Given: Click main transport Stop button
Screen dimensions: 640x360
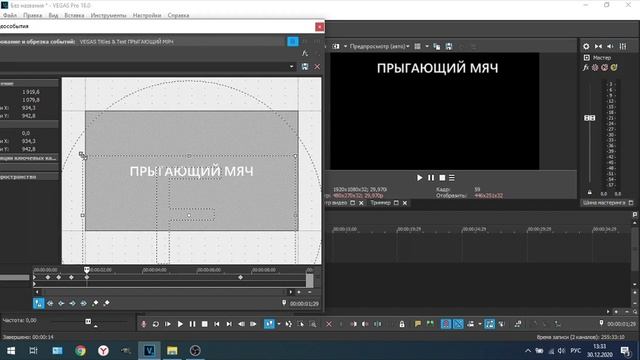Looking at the screenshot, I should click(204, 324).
